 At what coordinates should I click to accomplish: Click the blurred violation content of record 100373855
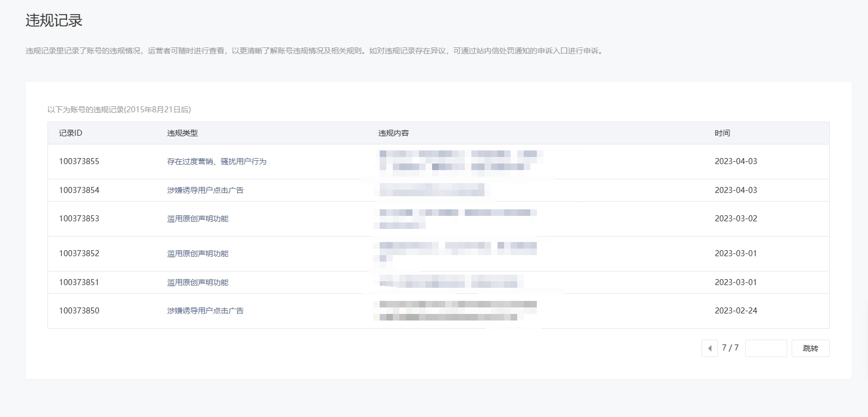pos(458,161)
